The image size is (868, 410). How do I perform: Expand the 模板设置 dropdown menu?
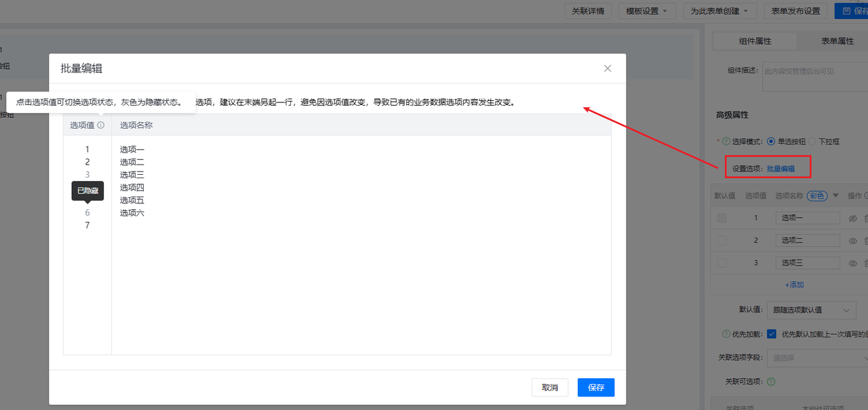(647, 11)
